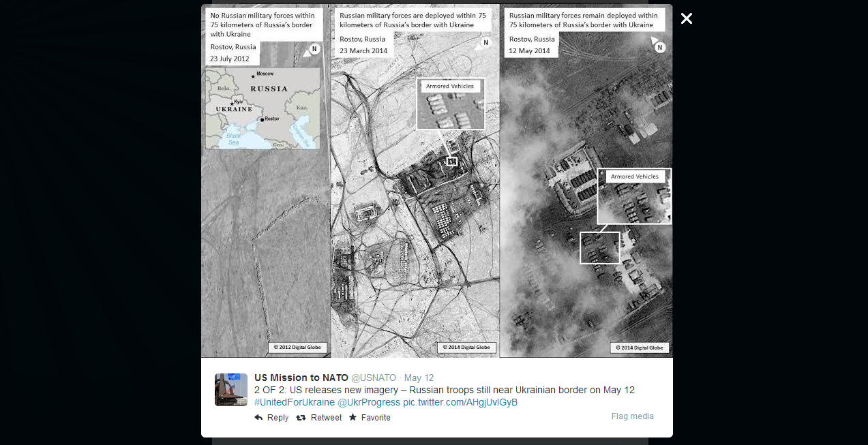Close the media viewer with the X
This screenshot has width=868, height=445.
[687, 18]
